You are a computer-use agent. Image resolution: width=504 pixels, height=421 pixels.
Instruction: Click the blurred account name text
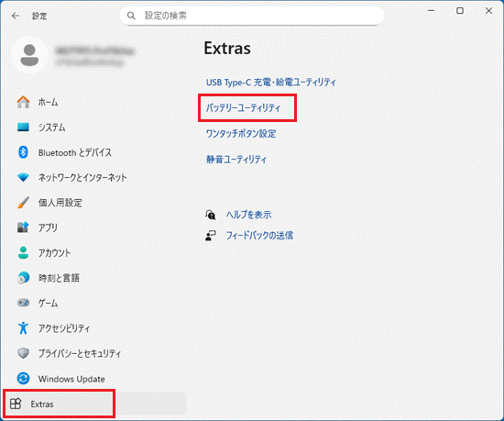point(94,51)
